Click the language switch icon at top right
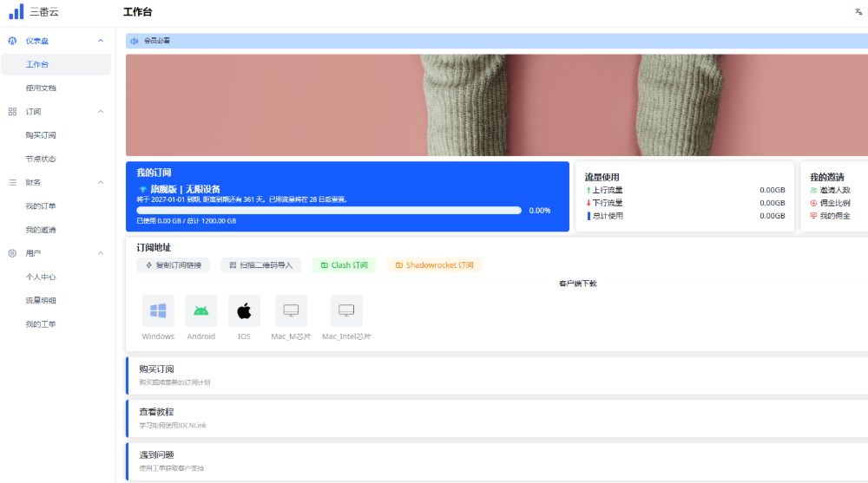This screenshot has width=868, height=483. tap(858, 12)
